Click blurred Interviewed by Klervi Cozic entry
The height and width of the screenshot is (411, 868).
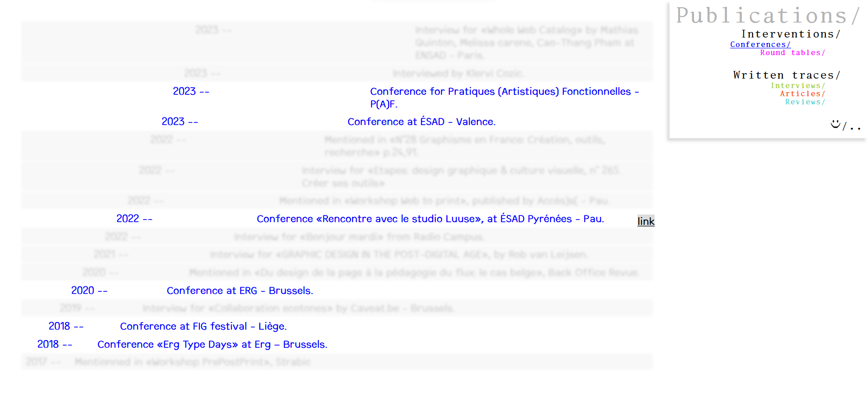coord(458,73)
